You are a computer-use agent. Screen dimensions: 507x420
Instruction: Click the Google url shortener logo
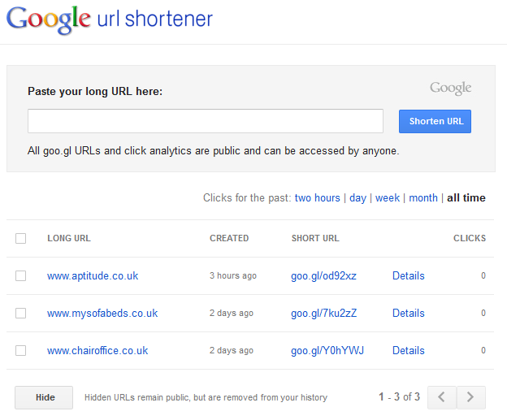[110, 19]
